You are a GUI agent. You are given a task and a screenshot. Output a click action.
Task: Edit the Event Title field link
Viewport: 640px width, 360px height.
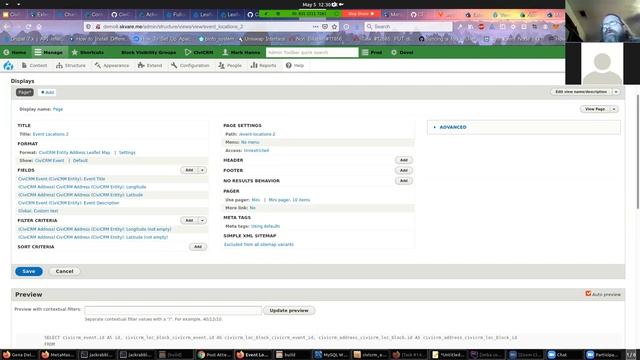coord(62,179)
